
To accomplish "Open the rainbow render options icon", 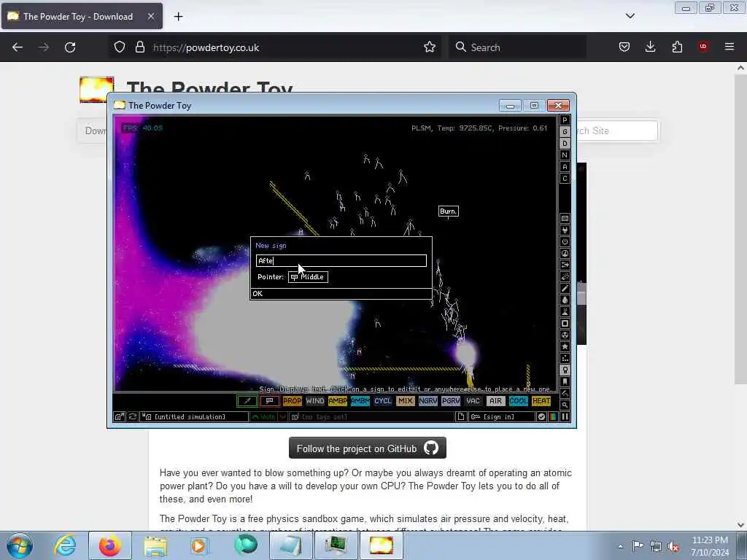I will pos(553,416).
